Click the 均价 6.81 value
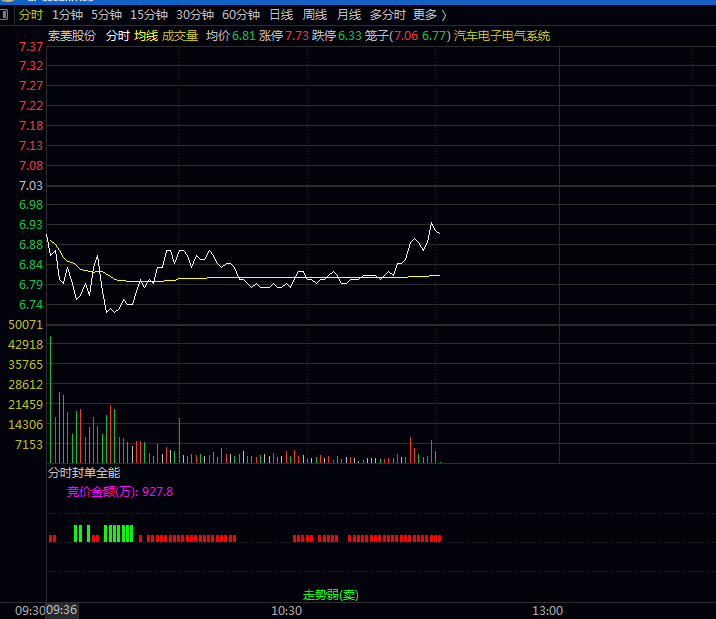This screenshot has height=619, width=716. tap(231, 36)
